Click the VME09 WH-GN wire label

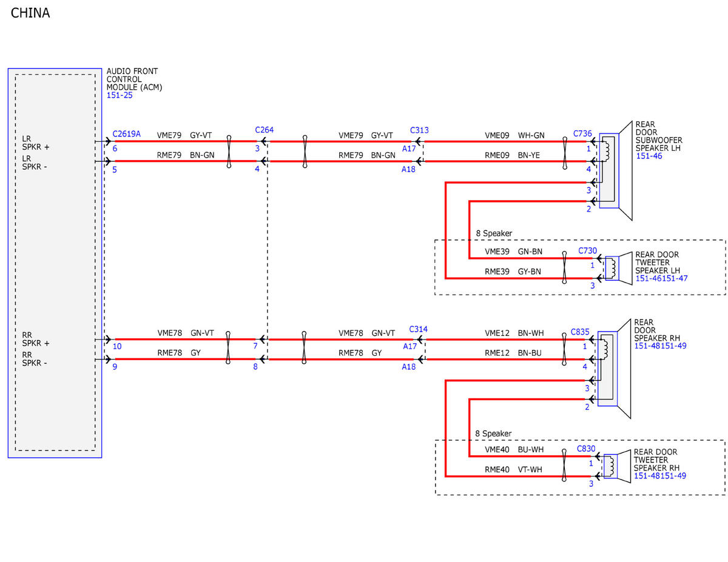tap(514, 135)
